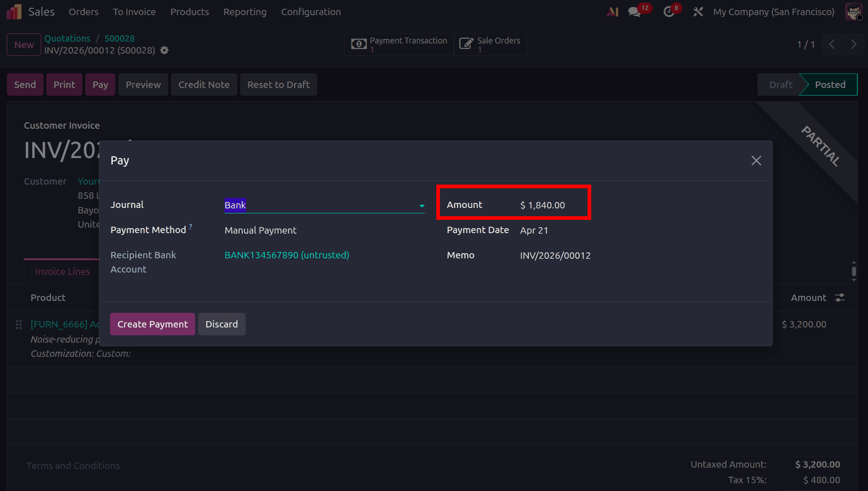Switch to the Invoice Lines tab
This screenshot has height=491, width=868.
click(62, 271)
